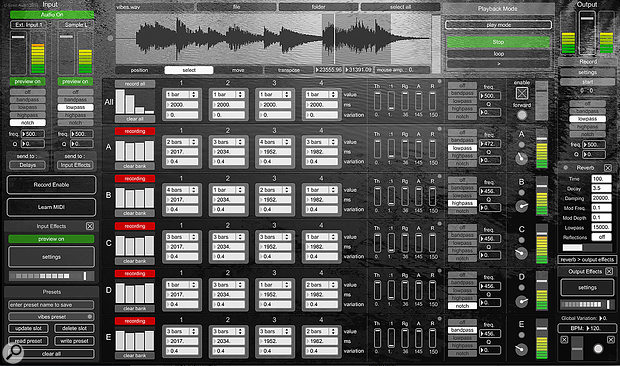Adjust the pan knob for bank B
620x366 pixels.
coord(522,206)
